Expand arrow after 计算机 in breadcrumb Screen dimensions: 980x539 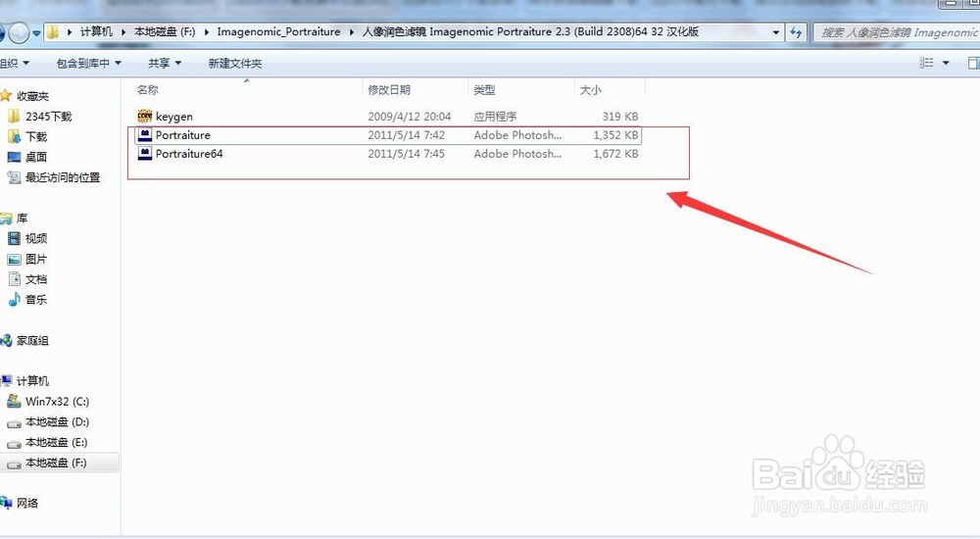123,32
